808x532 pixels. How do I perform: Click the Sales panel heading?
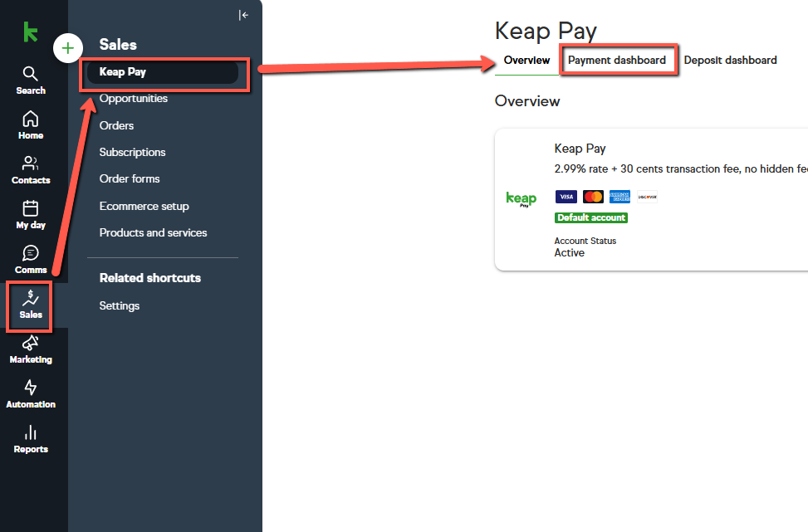click(x=118, y=45)
